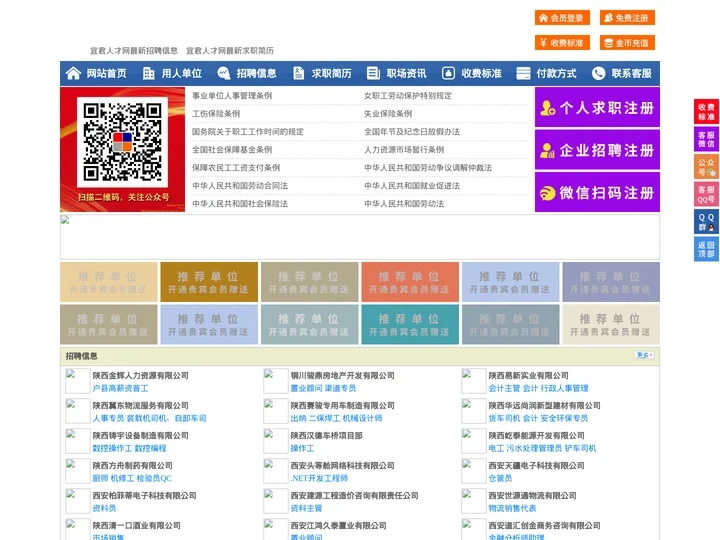Viewport: 720px width, 540px height.
Task: Open the 置业顾问 渠道专员 job link
Action: (323, 388)
